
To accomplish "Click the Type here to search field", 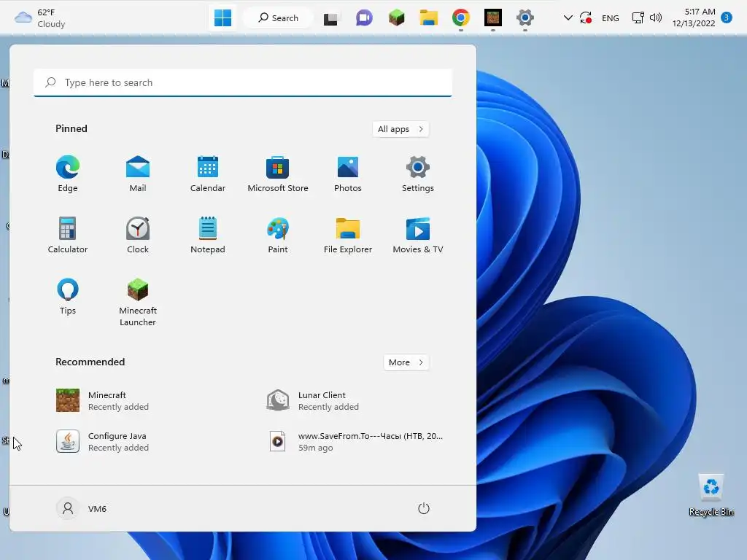I will [x=243, y=82].
